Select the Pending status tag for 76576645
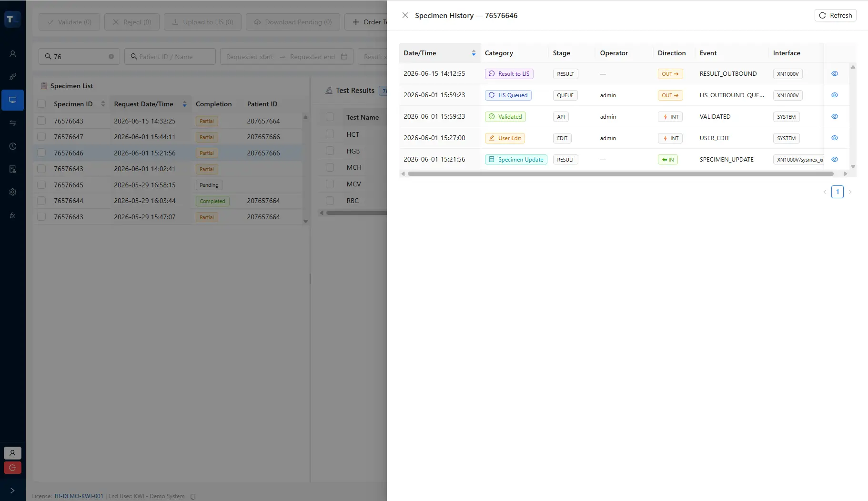Viewport: 868px width, 501px height. click(209, 185)
